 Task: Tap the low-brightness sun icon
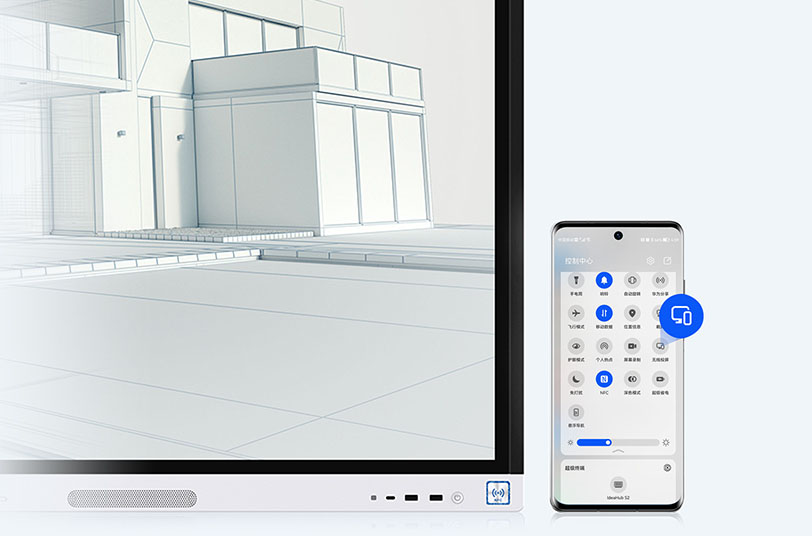coord(570,443)
